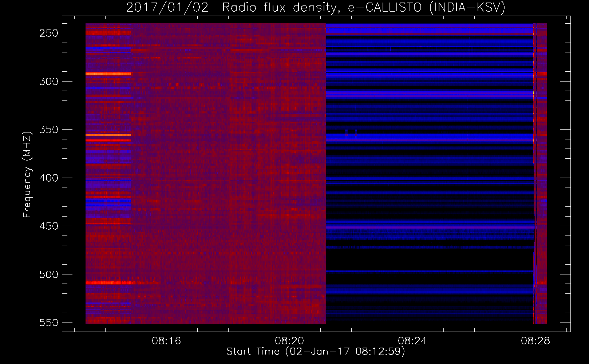589x364 pixels.
Task: Select the 'Frequency (MHZ)' axis label
Action: tap(27, 174)
